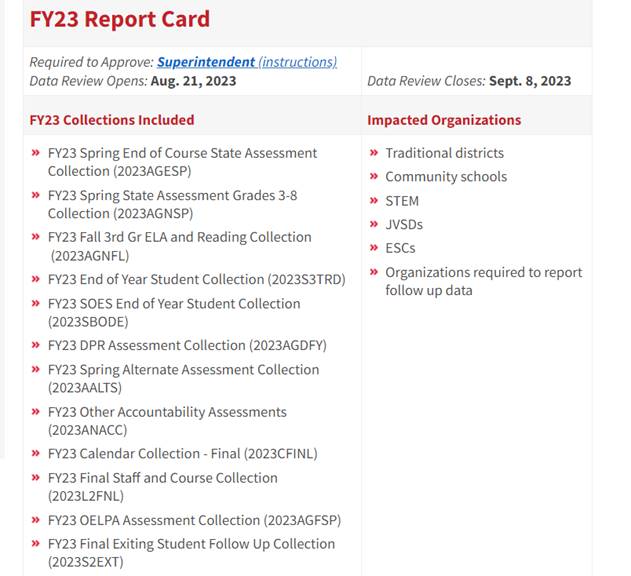Image resolution: width=631 pixels, height=576 pixels.
Task: Open the Superintendent link
Action: point(206,62)
